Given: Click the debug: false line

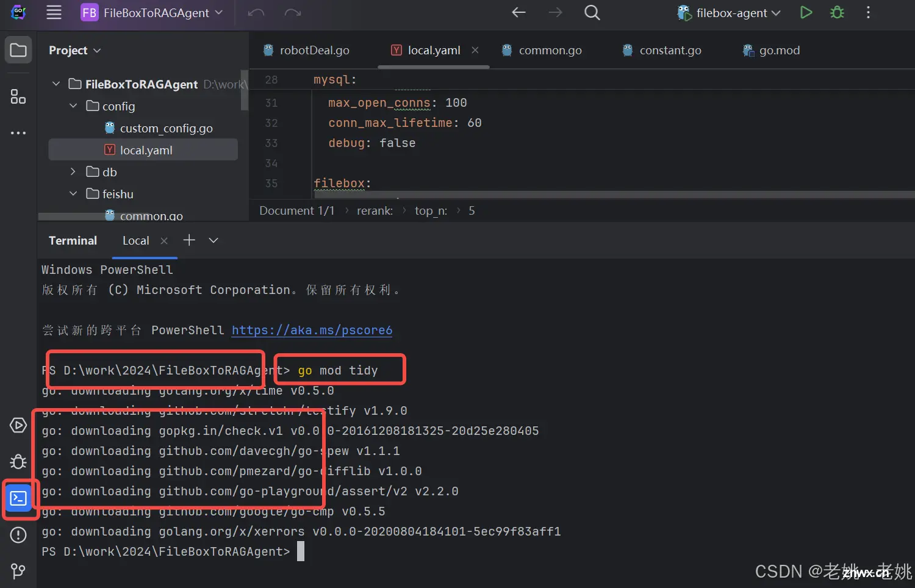Looking at the screenshot, I should point(371,143).
